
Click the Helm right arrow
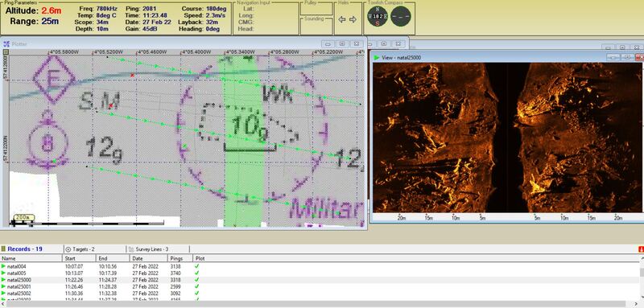pos(353,19)
